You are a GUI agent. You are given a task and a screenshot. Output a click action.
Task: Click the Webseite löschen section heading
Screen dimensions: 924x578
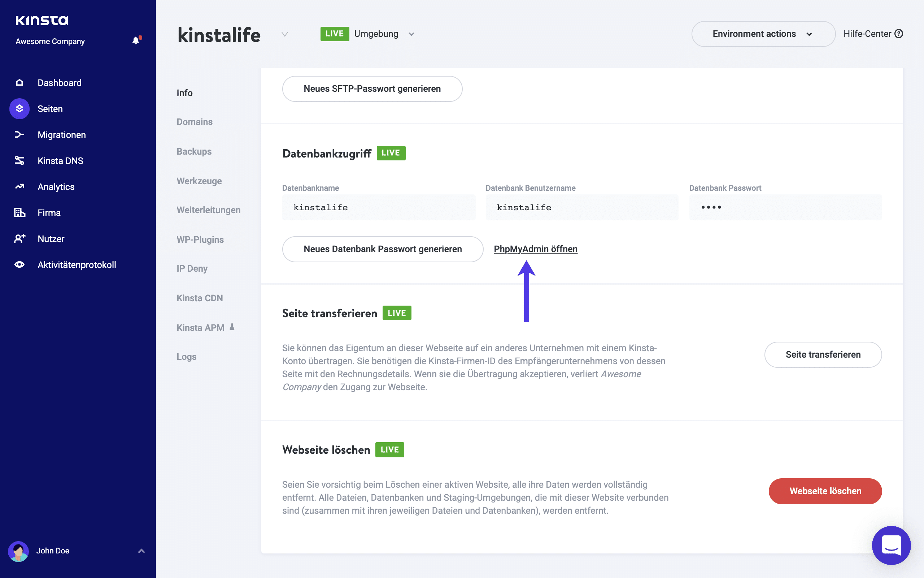click(326, 449)
